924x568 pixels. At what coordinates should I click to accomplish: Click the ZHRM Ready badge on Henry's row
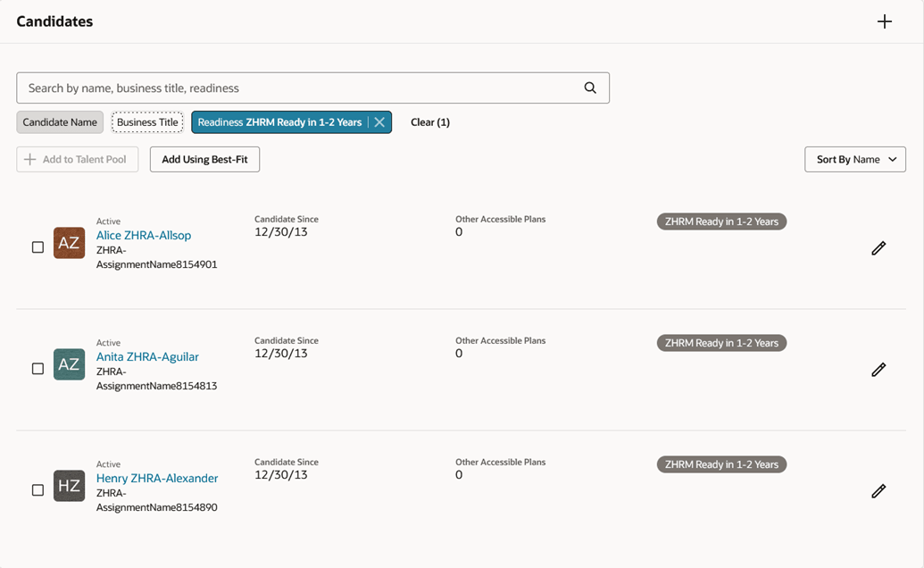tap(721, 464)
